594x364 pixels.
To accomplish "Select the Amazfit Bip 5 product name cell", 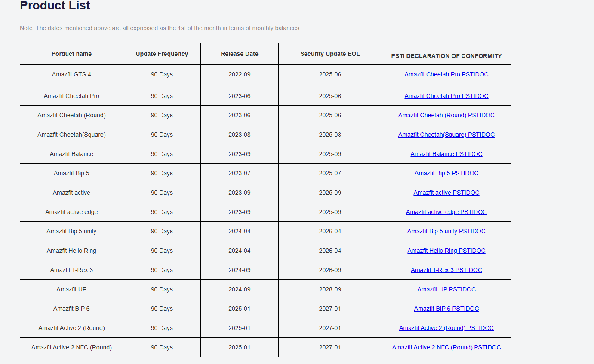I will click(x=71, y=173).
